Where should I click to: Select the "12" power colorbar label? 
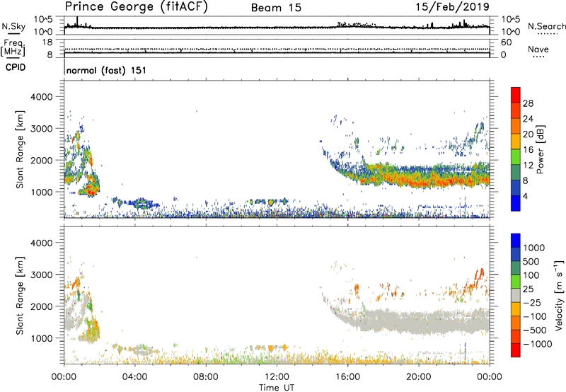(x=528, y=166)
